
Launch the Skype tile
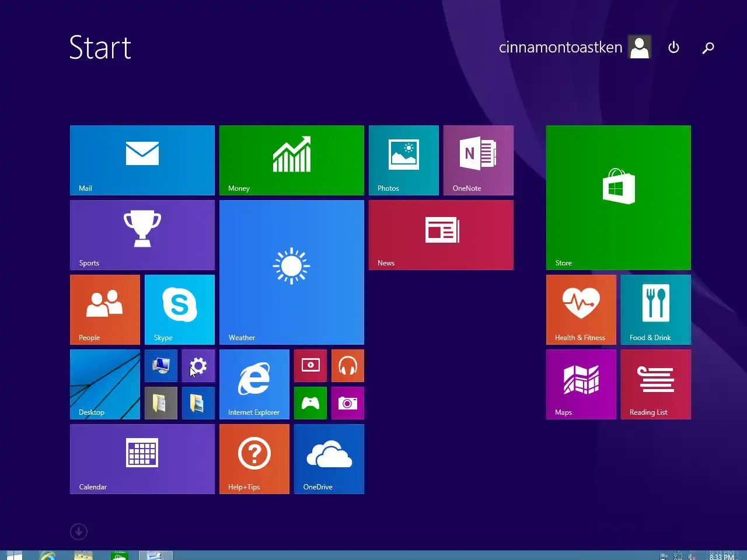point(180,310)
